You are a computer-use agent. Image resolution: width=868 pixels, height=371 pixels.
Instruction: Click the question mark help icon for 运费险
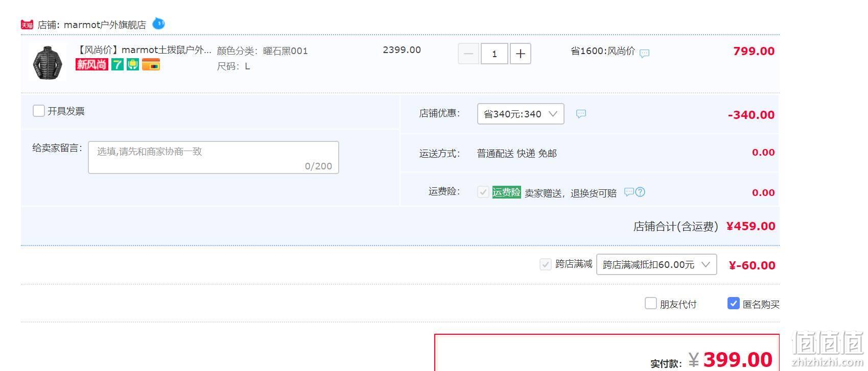pyautogui.click(x=640, y=192)
